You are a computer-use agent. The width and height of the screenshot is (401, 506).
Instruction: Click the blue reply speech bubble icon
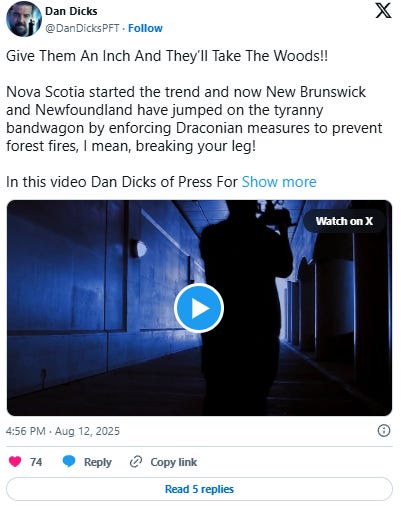[69, 462]
